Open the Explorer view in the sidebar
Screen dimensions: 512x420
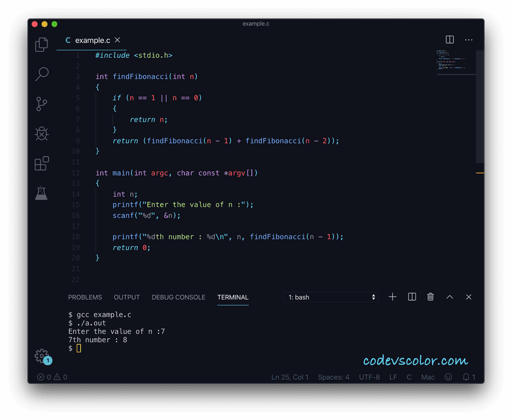[x=41, y=45]
